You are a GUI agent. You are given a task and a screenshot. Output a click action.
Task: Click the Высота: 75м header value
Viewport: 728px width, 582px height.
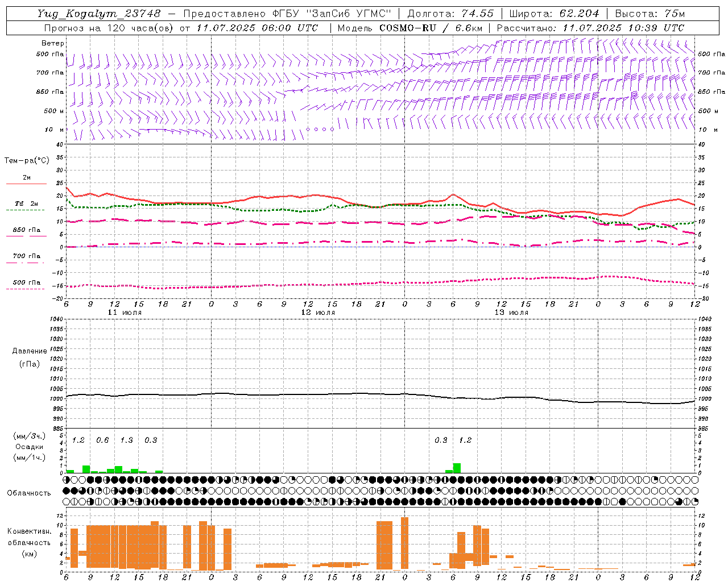tap(650, 14)
